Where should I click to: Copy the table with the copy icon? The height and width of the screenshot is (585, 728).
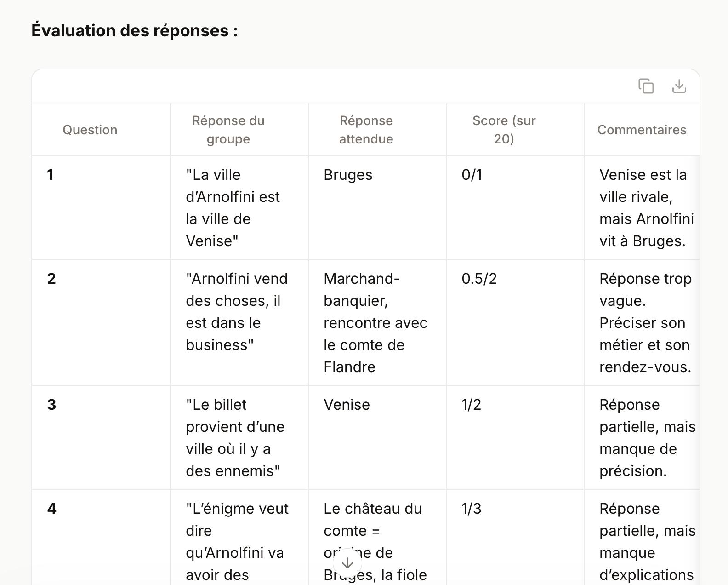point(646,86)
